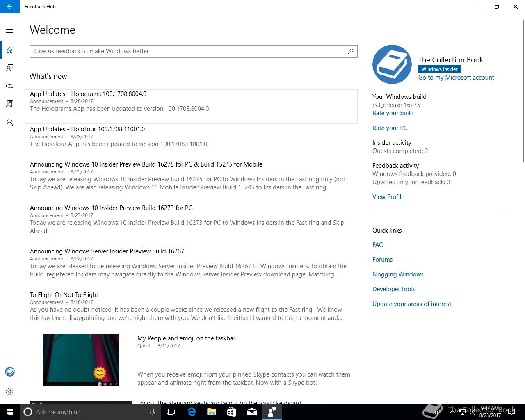Click Rate your PC link
525x420 pixels.
click(x=390, y=128)
